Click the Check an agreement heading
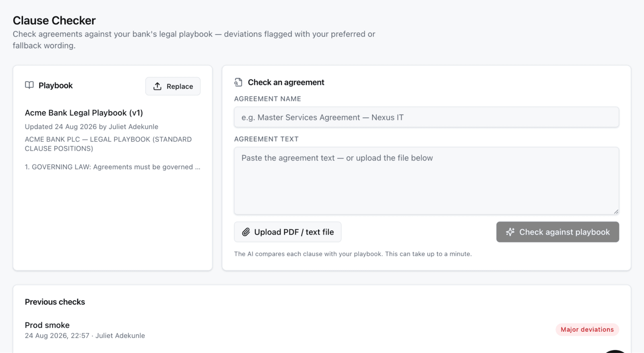 pyautogui.click(x=286, y=82)
